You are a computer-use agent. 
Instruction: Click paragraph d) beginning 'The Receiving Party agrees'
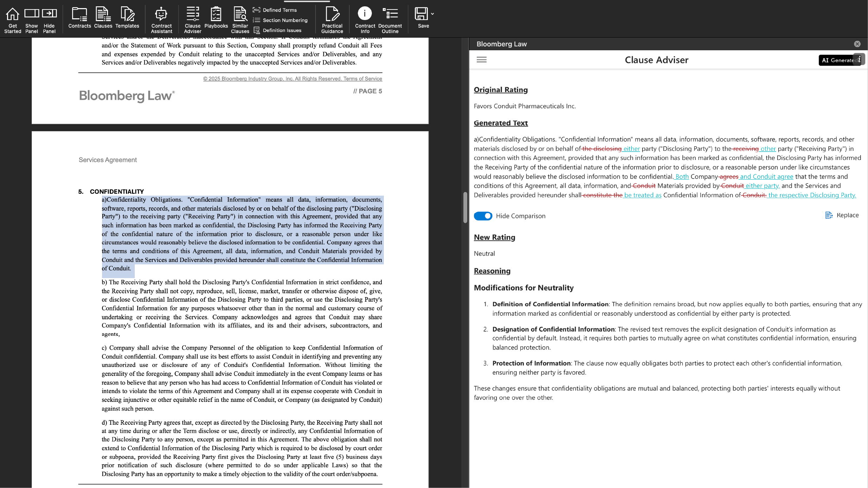click(242, 448)
